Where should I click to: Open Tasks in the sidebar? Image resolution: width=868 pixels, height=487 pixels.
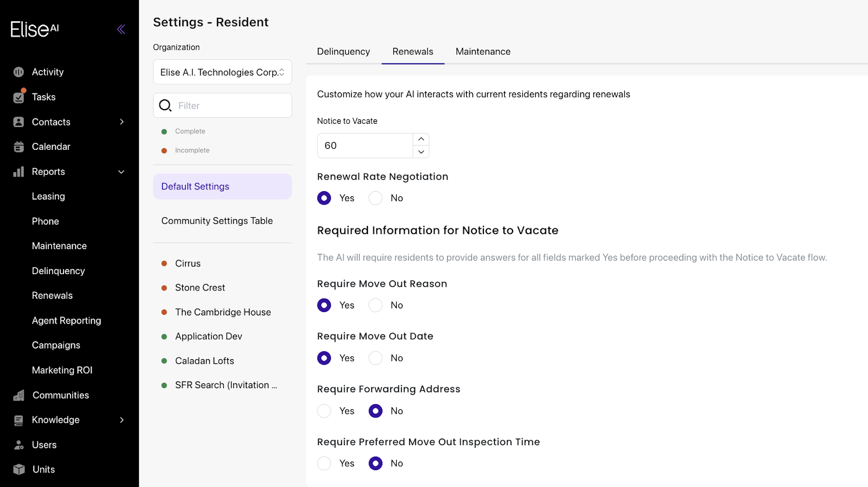click(x=44, y=97)
